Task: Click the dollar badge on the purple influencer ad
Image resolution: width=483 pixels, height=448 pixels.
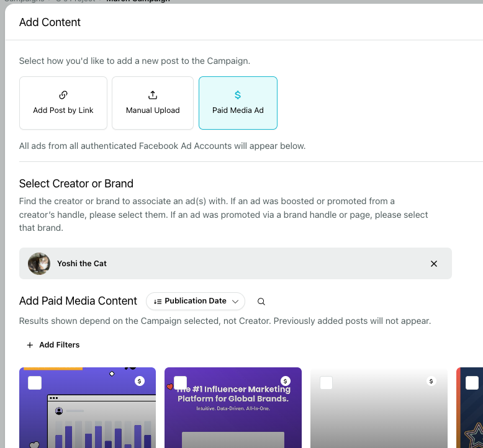Action: tap(285, 381)
